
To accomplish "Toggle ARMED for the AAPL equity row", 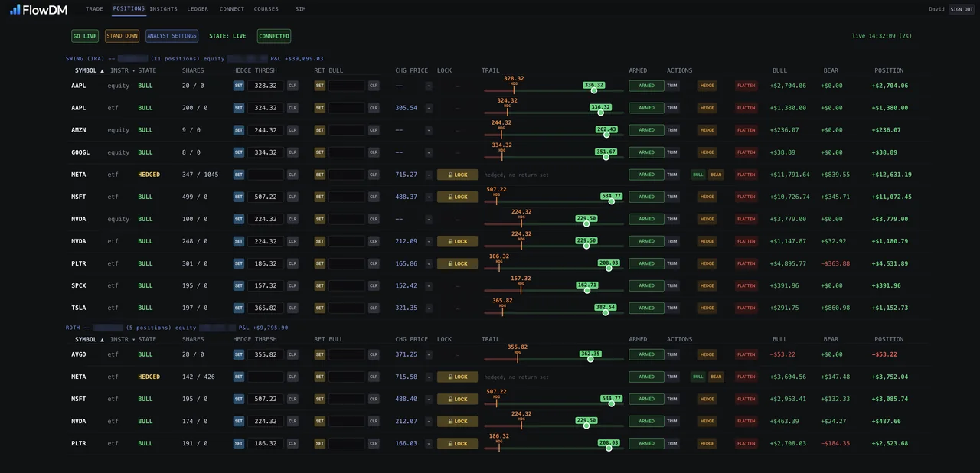I will coord(646,86).
